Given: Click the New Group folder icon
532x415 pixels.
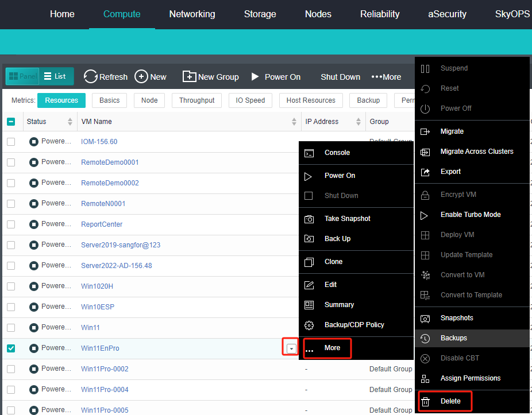Looking at the screenshot, I should point(189,76).
